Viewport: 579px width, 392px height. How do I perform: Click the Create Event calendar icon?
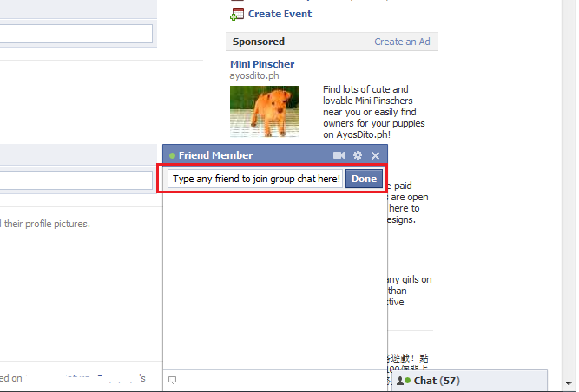click(x=237, y=14)
